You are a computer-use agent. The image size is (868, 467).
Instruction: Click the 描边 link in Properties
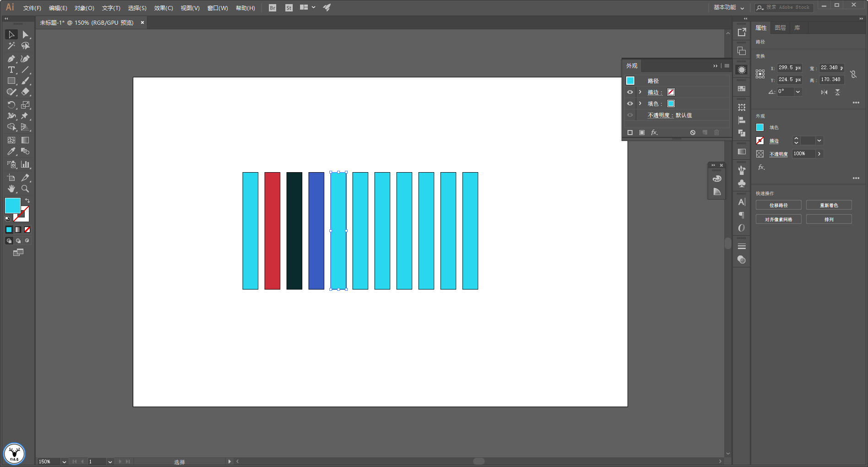(x=774, y=141)
